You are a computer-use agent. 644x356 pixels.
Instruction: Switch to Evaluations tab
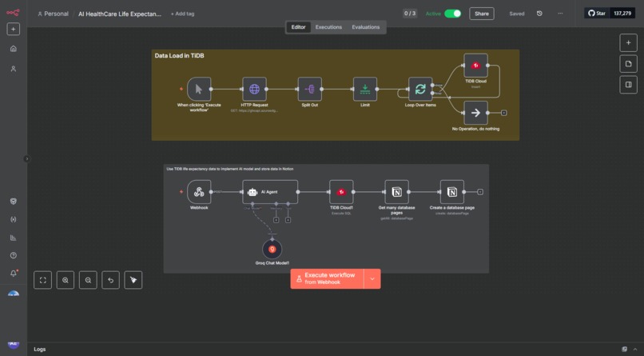[x=365, y=27]
